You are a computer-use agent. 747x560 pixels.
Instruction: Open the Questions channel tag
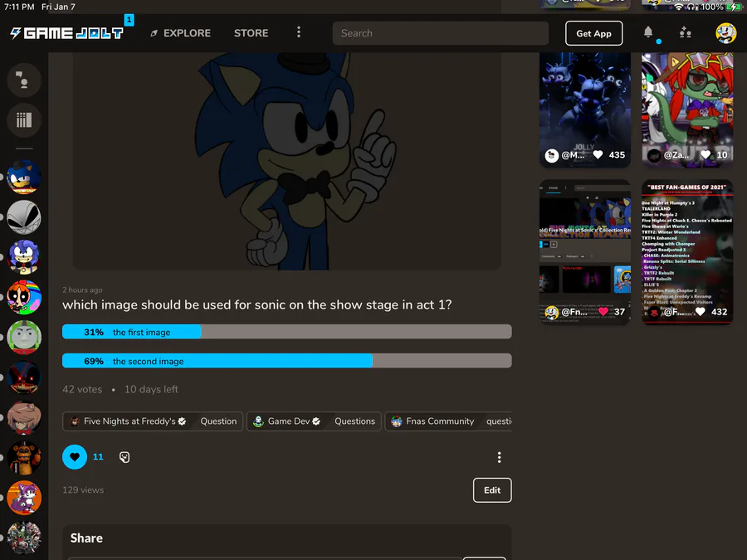[354, 421]
